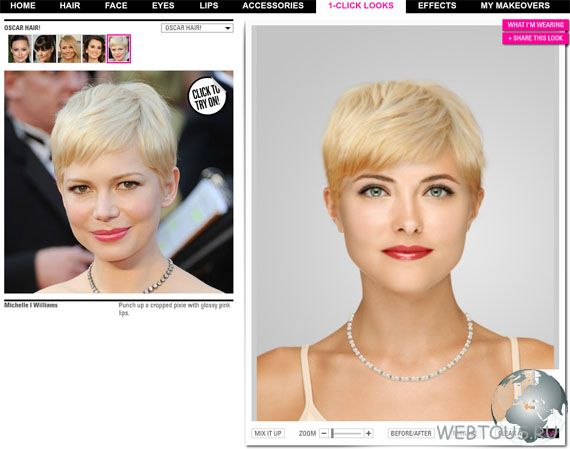The width and height of the screenshot is (570, 449).
Task: Click the 'Click to Try On' sticker badge
Action: pyautogui.click(x=206, y=96)
